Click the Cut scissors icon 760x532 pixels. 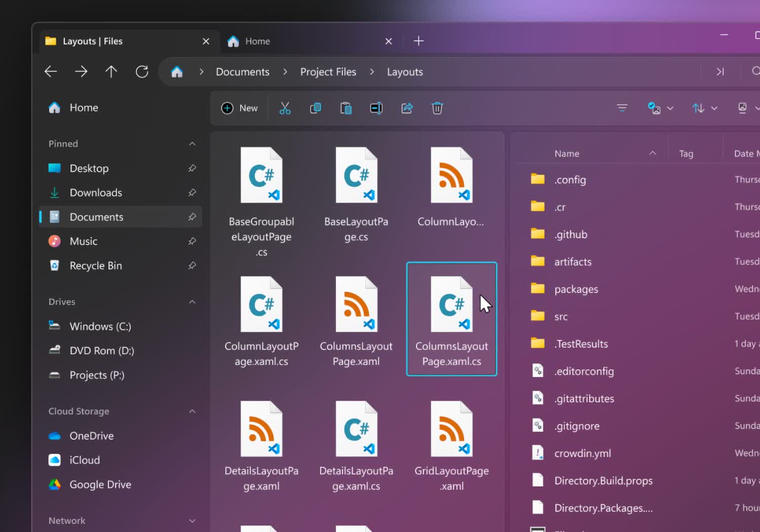coord(285,108)
